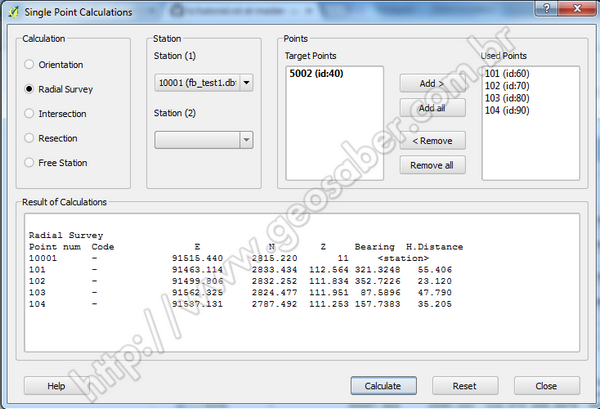Pick the Free Station option
This screenshot has width=600, height=409.
coord(56,163)
